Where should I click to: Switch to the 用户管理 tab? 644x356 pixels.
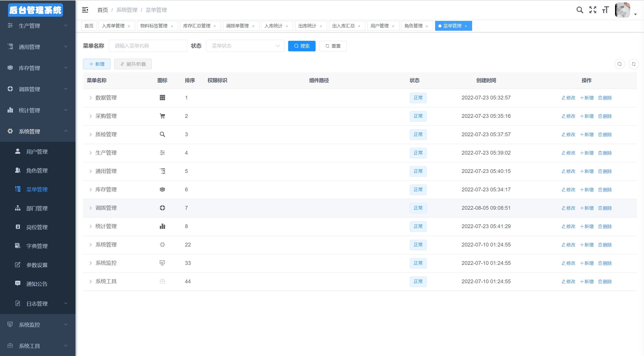[380, 26]
